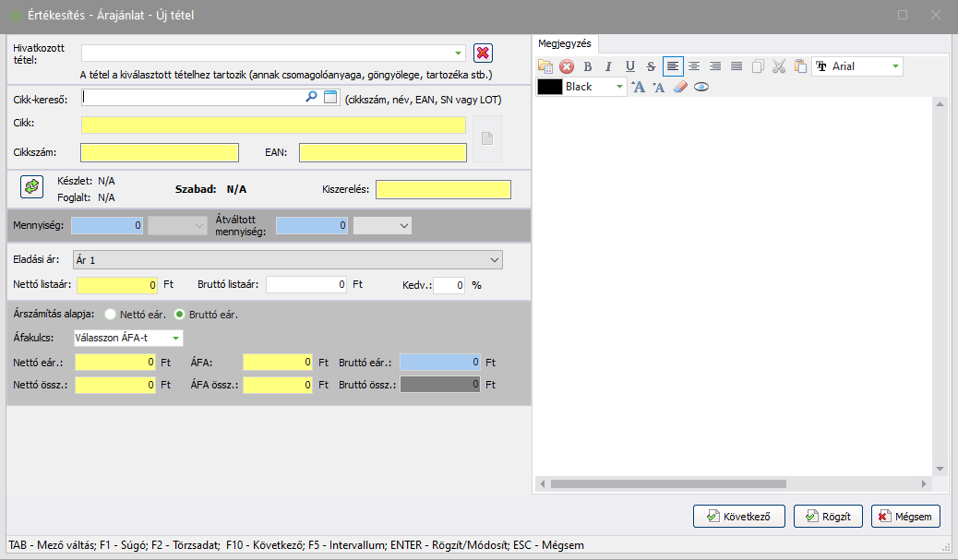Image resolution: width=958 pixels, height=560 pixels.
Task: Select the Bruttó eár. radio button
Action: pyautogui.click(x=181, y=314)
